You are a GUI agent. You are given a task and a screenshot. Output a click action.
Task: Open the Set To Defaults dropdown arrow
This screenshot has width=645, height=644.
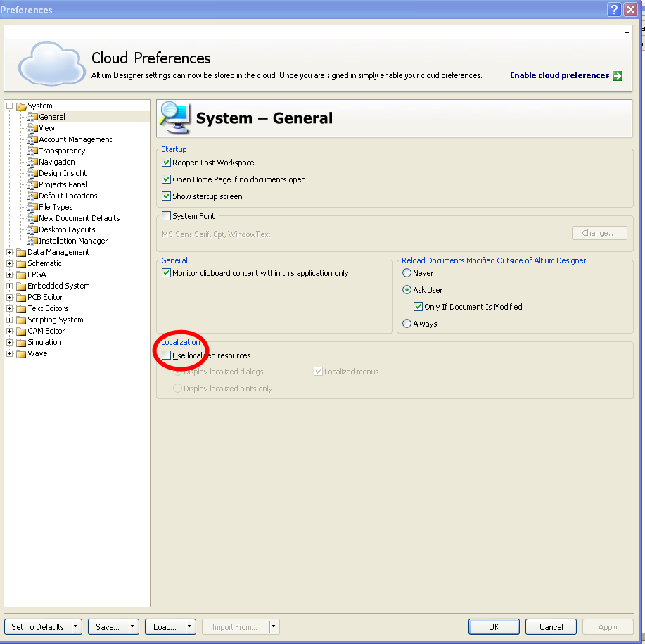[x=76, y=626]
